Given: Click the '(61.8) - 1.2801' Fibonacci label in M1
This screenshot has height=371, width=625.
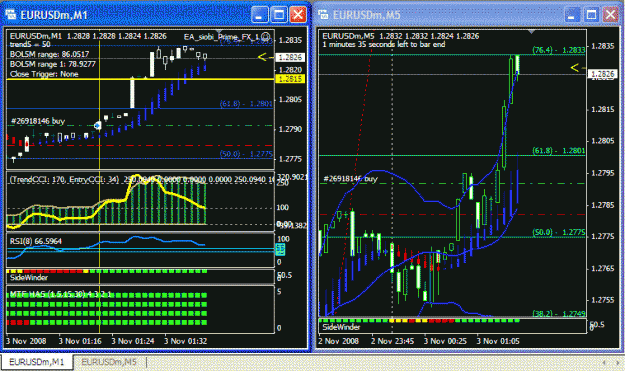Looking at the screenshot, I should pyautogui.click(x=246, y=104).
